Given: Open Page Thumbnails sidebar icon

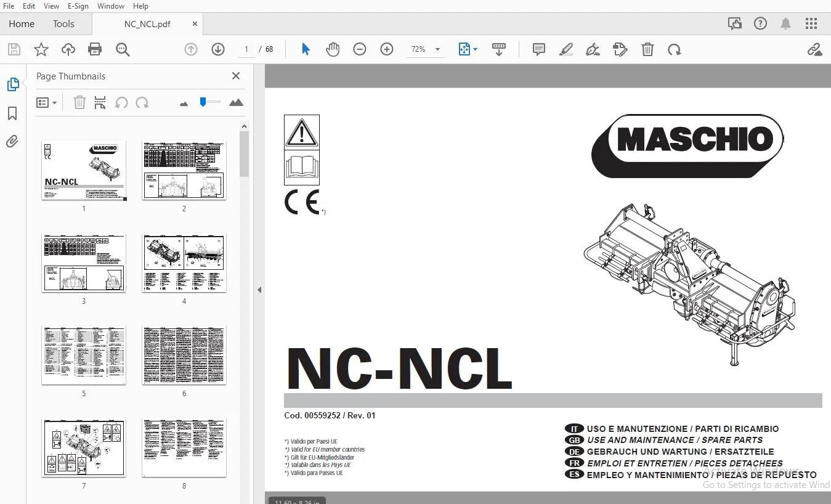Looking at the screenshot, I should [x=12, y=84].
